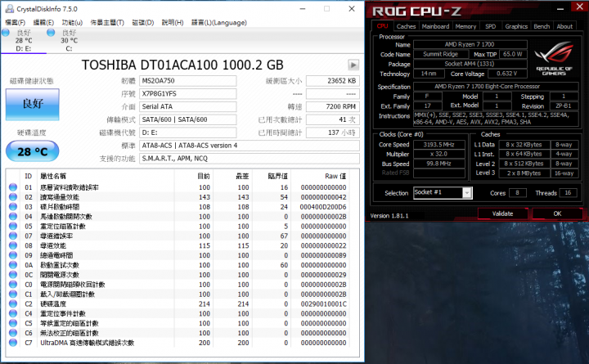Click the firmware field MS2OA750
The height and width of the screenshot is (364, 589).
(188, 81)
